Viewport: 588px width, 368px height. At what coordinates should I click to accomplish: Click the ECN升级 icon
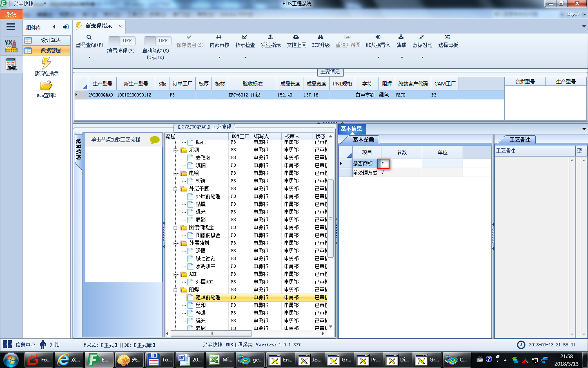tap(321, 37)
